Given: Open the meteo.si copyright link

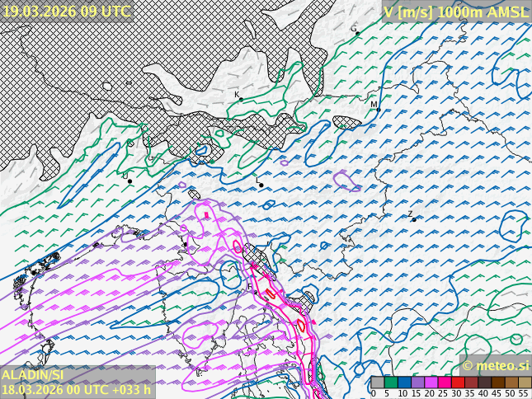Looking at the screenshot, I should pyautogui.click(x=495, y=365).
